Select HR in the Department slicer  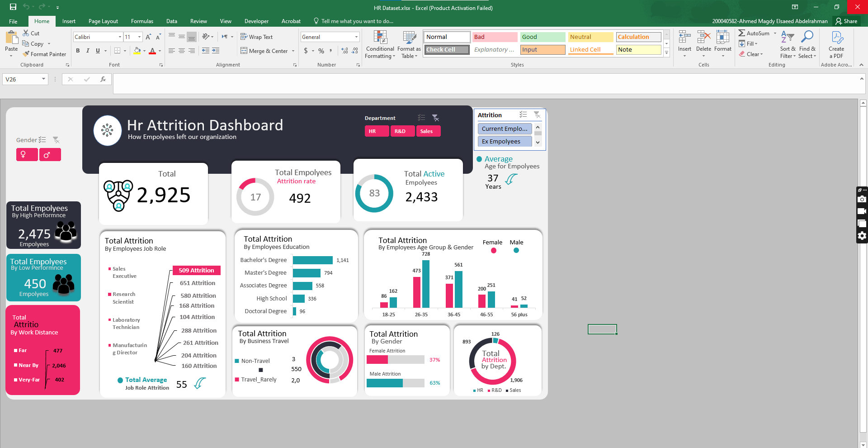click(376, 131)
